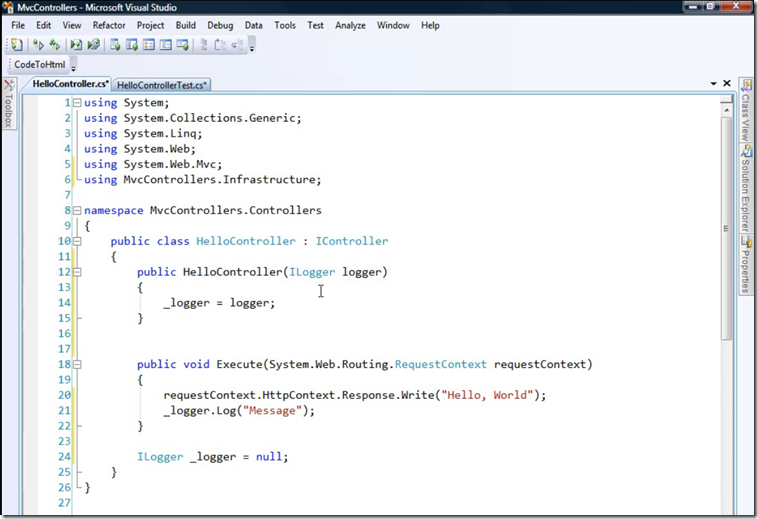Screen dimensions: 758x519
Task: Click the IController interface name
Action: [351, 241]
